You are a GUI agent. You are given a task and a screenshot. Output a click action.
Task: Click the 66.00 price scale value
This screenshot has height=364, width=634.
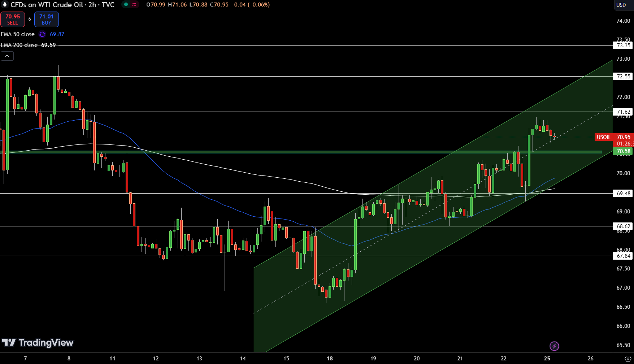pos(623,326)
